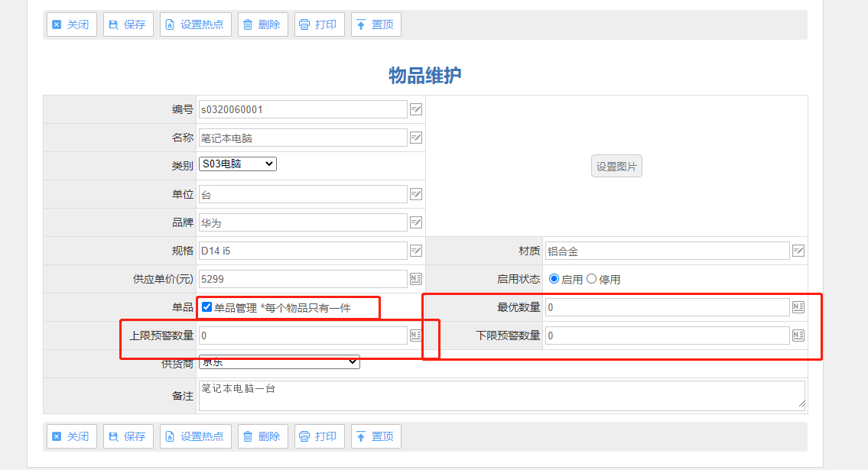Click edit icon beside 材质 field
The height and width of the screenshot is (470, 868).
[x=798, y=251]
